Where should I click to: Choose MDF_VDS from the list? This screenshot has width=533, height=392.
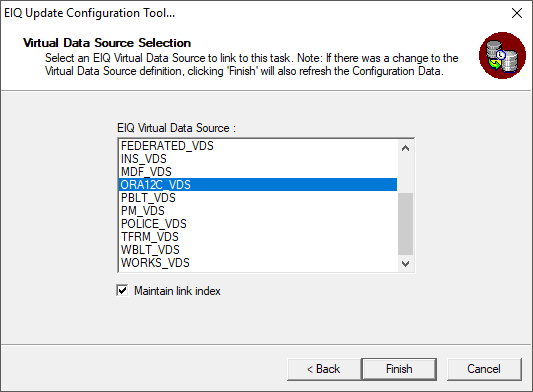point(258,172)
